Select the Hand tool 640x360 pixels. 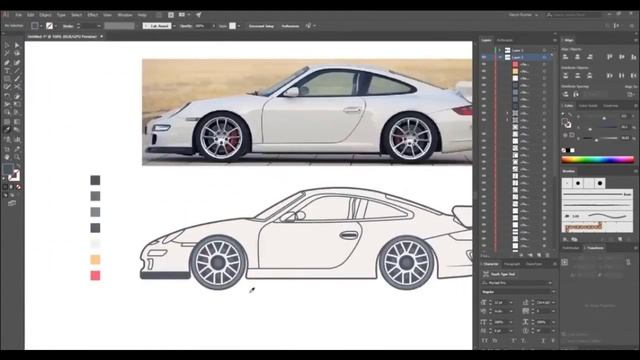(x=7, y=157)
